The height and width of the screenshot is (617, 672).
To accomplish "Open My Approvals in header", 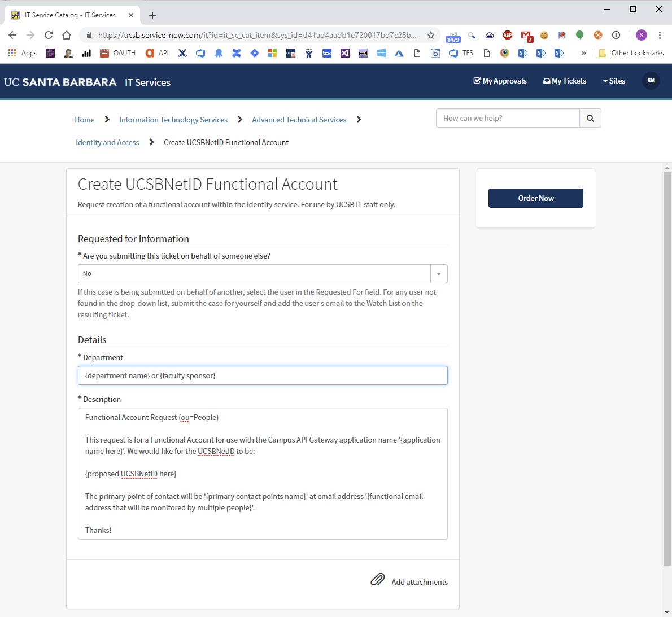I will pyautogui.click(x=500, y=81).
